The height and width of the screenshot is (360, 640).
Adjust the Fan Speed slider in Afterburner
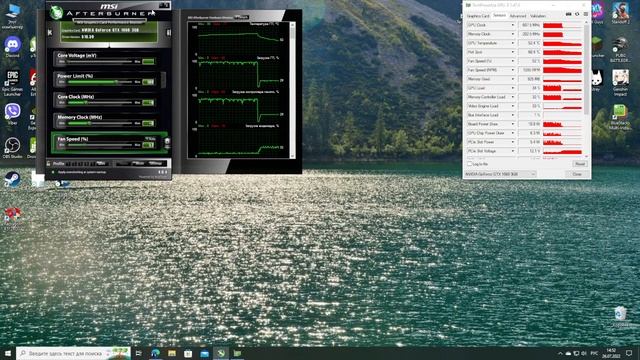click(x=100, y=145)
